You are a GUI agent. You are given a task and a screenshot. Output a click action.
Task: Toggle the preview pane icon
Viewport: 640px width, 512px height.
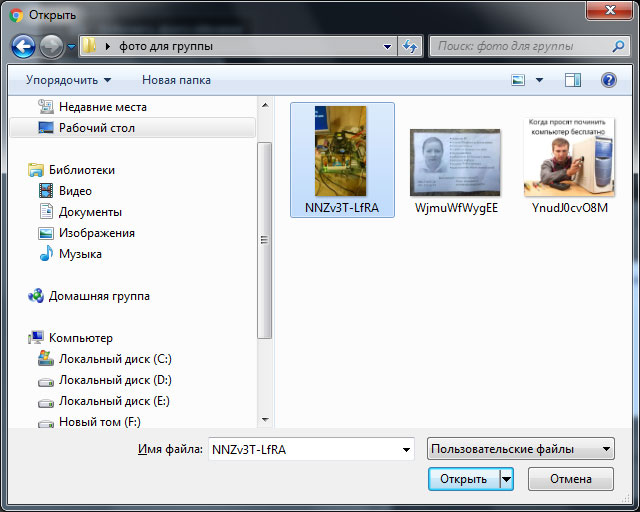pyautogui.click(x=573, y=80)
